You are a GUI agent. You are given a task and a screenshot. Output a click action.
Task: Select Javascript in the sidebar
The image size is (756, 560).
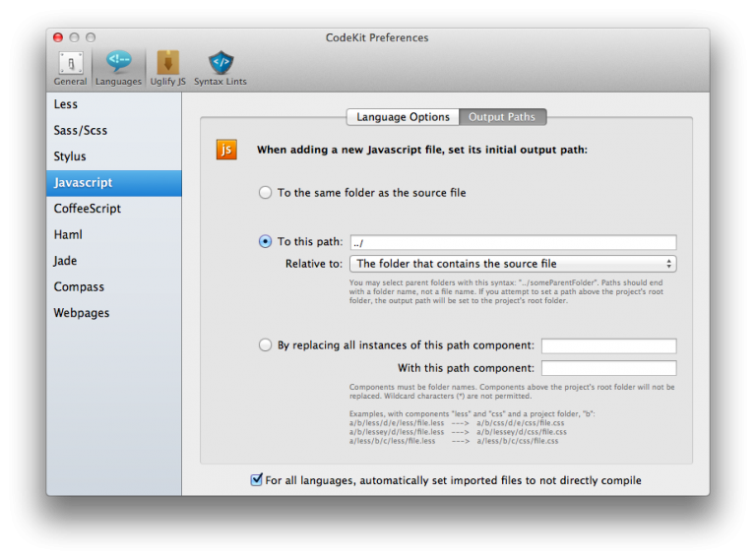114,183
